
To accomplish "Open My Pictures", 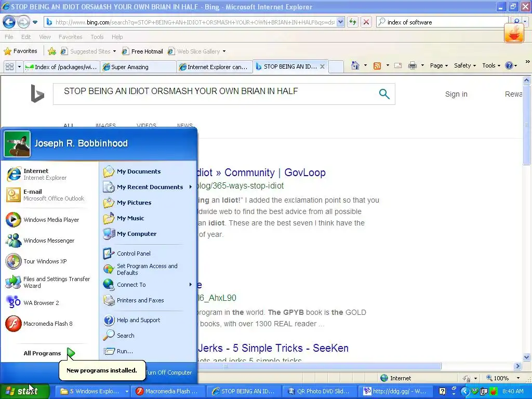I will 148,203.
